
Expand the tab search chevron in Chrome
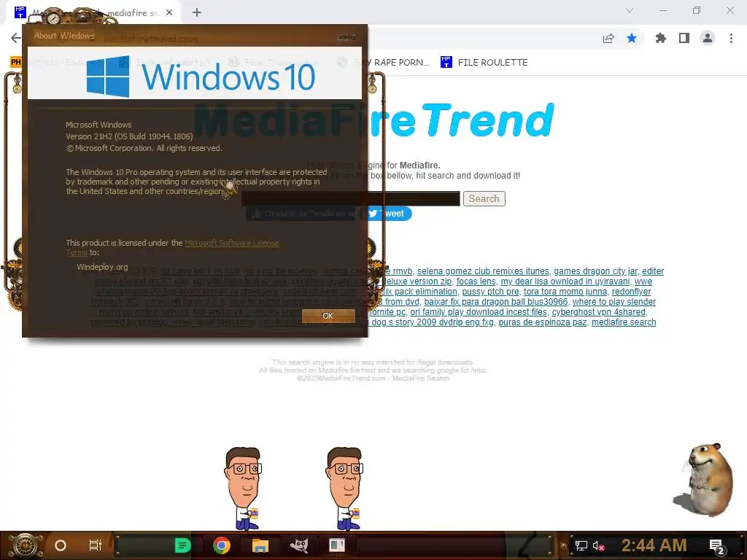coord(630,10)
